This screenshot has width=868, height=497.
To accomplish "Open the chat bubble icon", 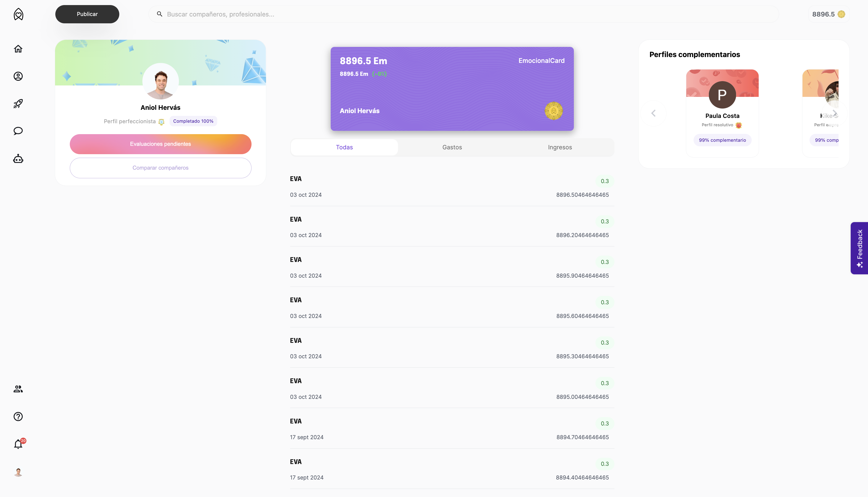I will pyautogui.click(x=18, y=131).
